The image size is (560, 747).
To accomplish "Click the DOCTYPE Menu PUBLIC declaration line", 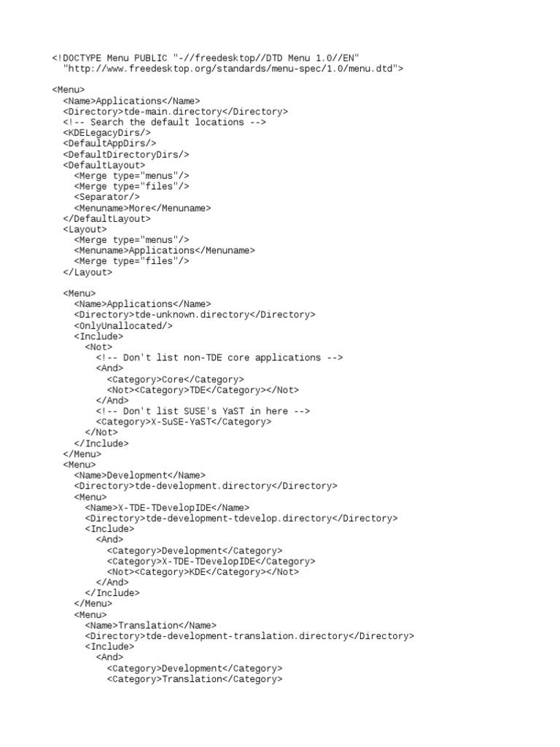I will 206,58.
